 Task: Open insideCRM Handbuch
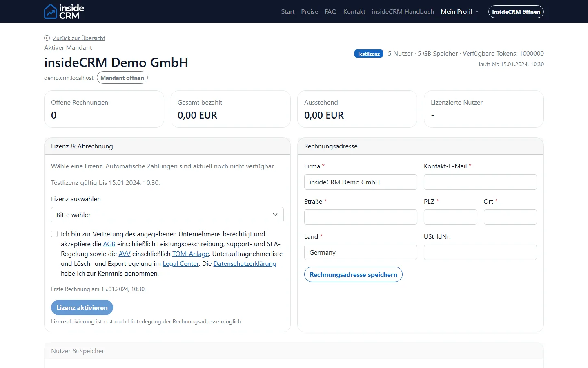point(403,11)
